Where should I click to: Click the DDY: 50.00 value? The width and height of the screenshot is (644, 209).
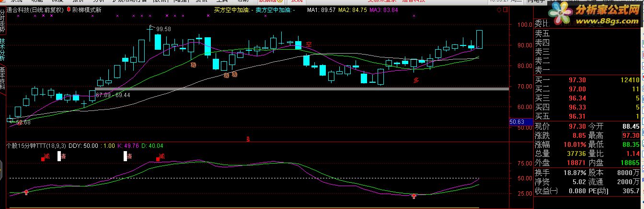tap(84, 145)
